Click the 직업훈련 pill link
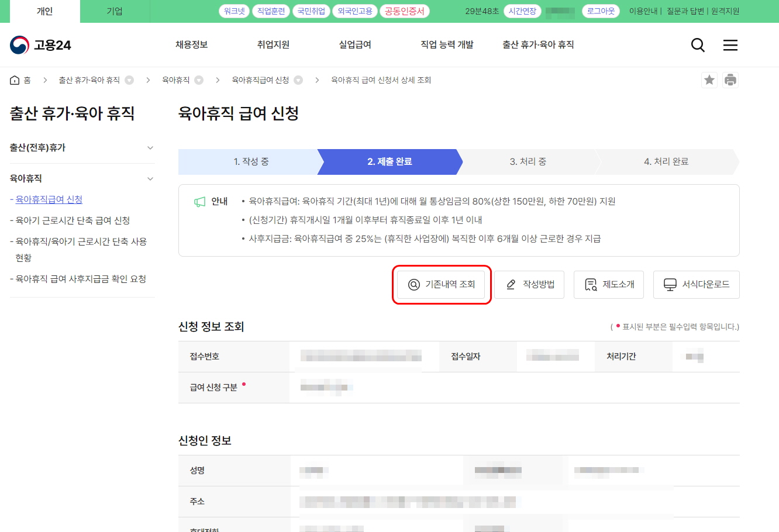Image resolution: width=779 pixels, height=532 pixels. pyautogui.click(x=271, y=11)
